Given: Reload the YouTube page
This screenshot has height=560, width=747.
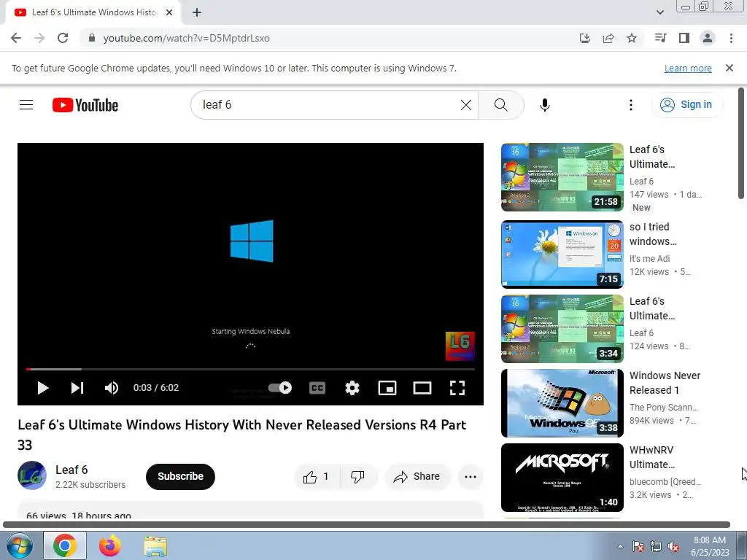Looking at the screenshot, I should (x=63, y=38).
